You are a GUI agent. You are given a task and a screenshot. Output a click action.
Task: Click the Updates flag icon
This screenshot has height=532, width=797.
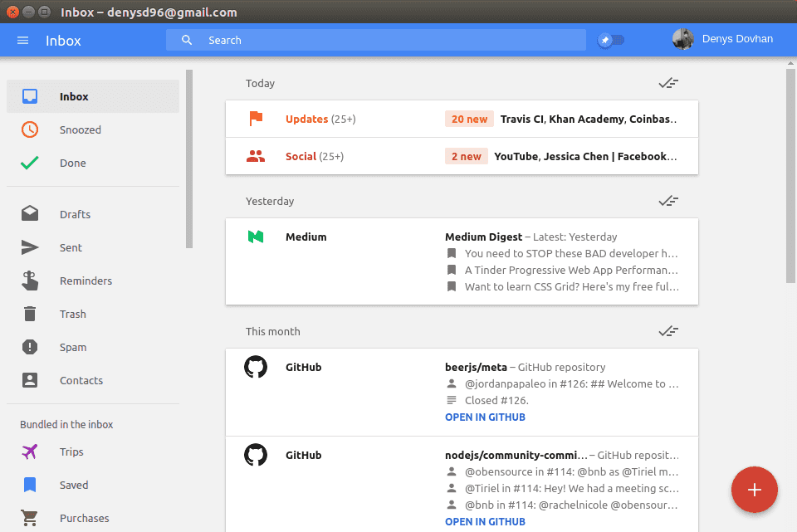[x=256, y=119]
